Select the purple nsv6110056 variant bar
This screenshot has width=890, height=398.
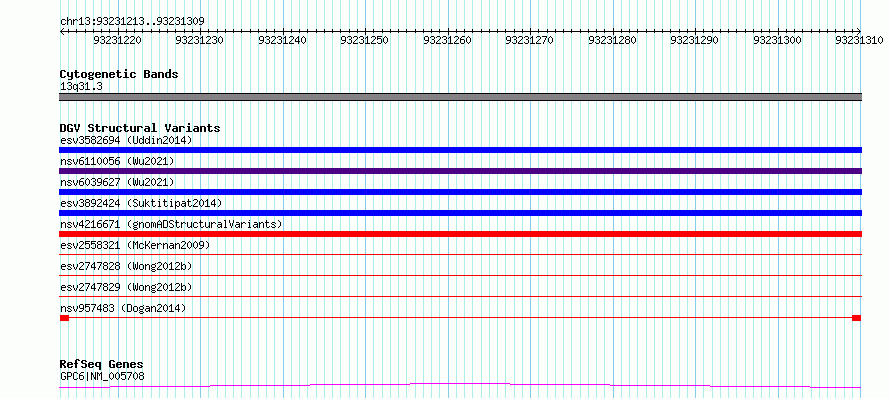point(461,171)
